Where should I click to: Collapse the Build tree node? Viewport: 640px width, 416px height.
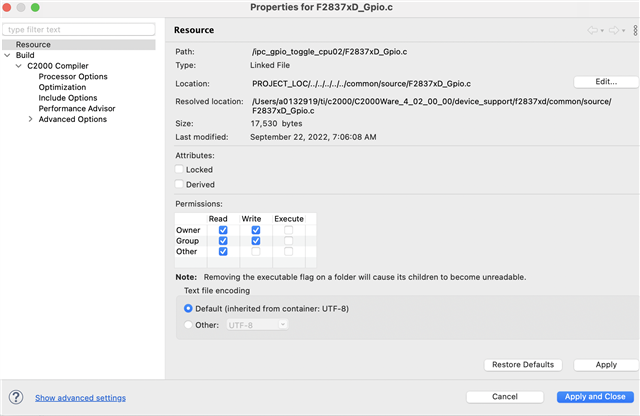coord(8,55)
